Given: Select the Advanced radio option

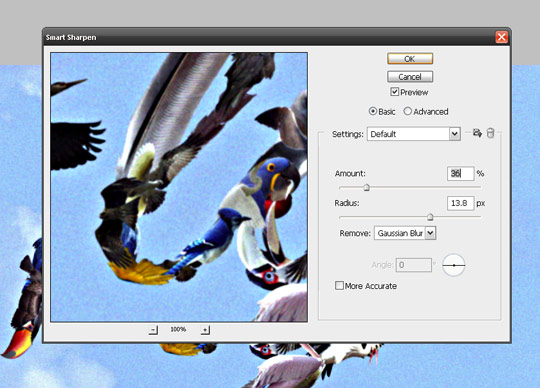Looking at the screenshot, I should coord(407,111).
